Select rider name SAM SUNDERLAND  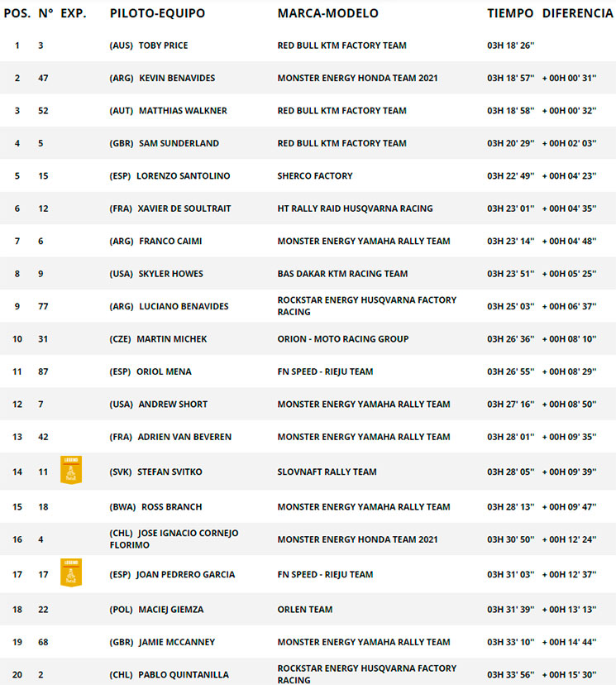179,143
